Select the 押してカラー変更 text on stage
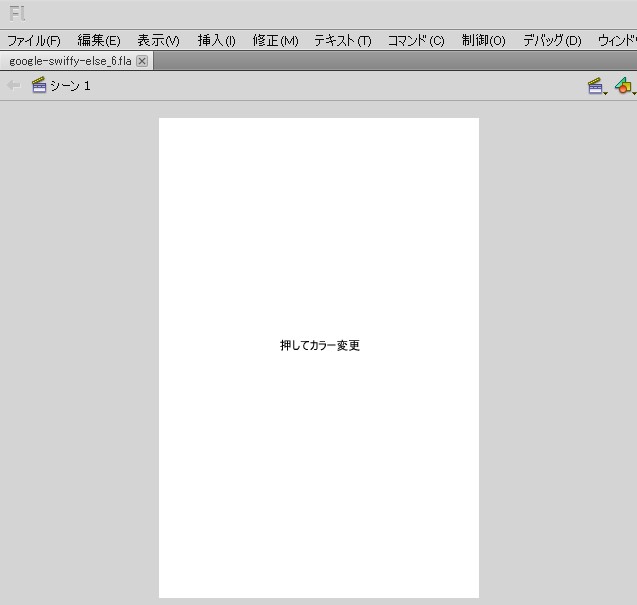637x605 pixels. click(319, 346)
